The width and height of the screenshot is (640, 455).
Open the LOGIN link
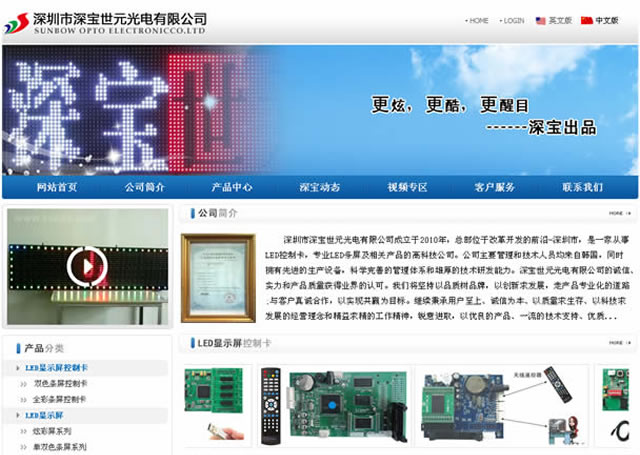point(513,20)
